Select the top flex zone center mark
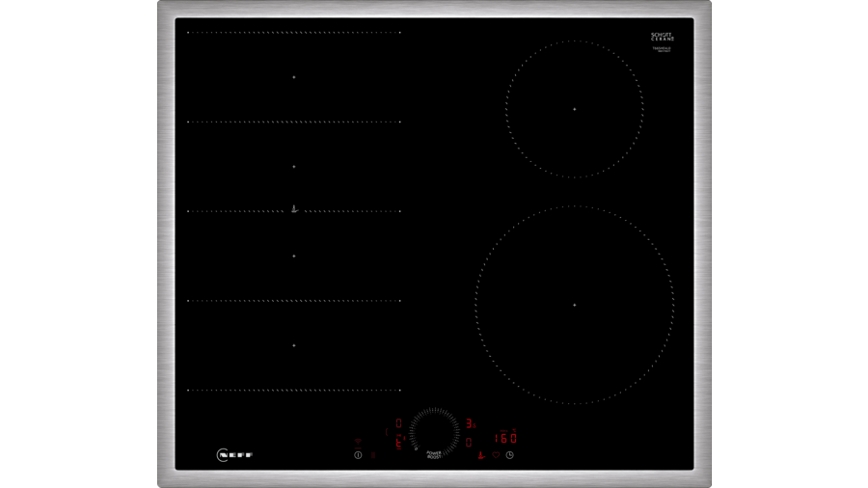 [x=294, y=76]
